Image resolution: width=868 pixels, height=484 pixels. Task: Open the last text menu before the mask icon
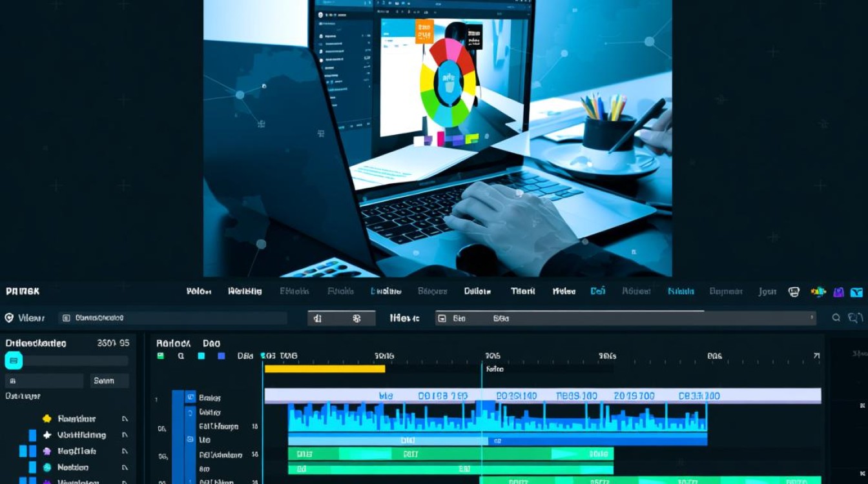[x=767, y=292]
